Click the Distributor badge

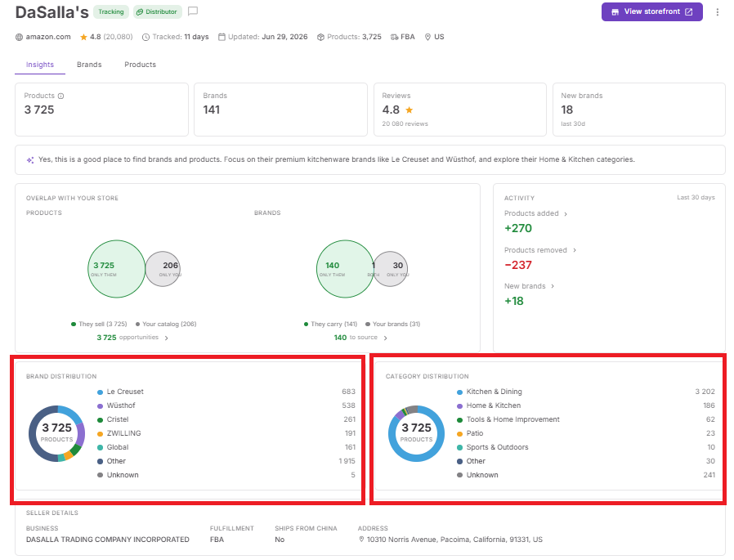point(157,11)
